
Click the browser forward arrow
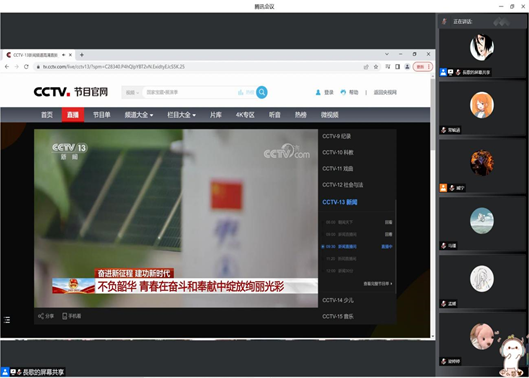(x=17, y=67)
